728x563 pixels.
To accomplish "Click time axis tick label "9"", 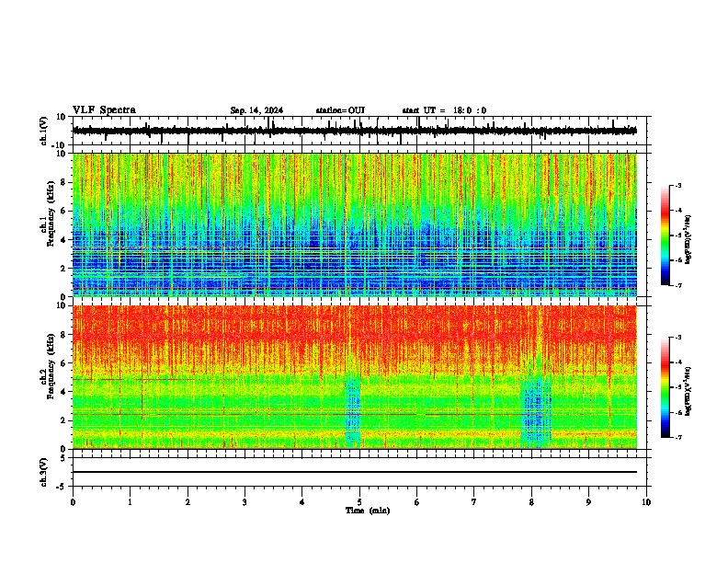I will pyautogui.click(x=588, y=502).
